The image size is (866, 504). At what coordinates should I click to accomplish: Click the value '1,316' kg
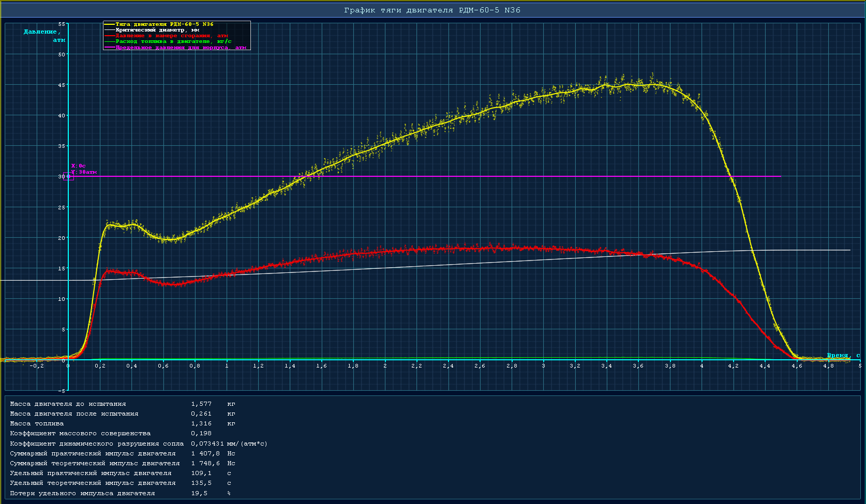[x=201, y=423]
